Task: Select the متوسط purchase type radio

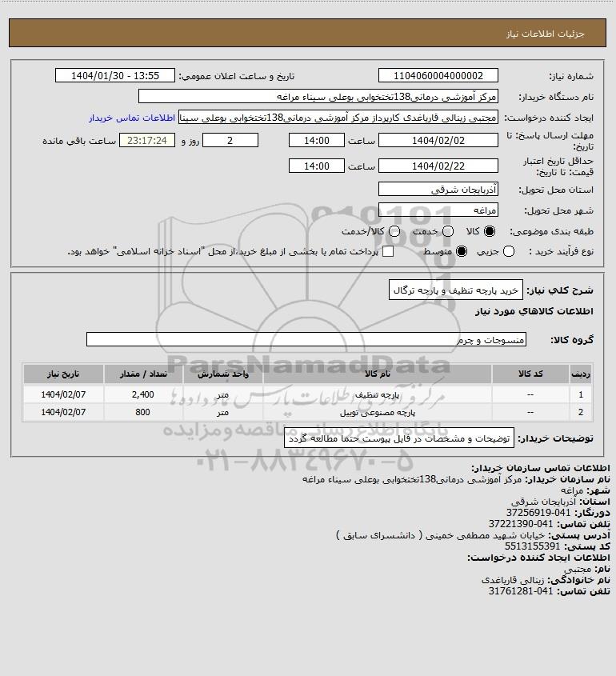Action: [x=462, y=251]
